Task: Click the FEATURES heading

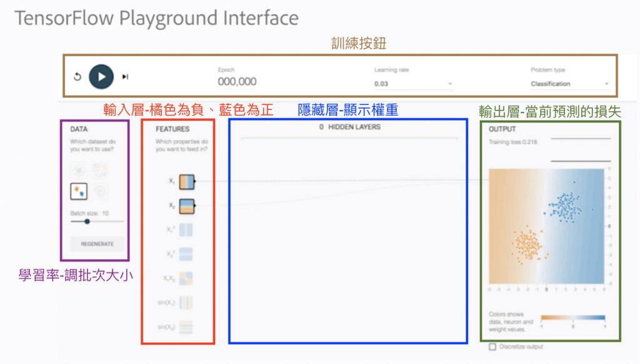Action: (172, 129)
